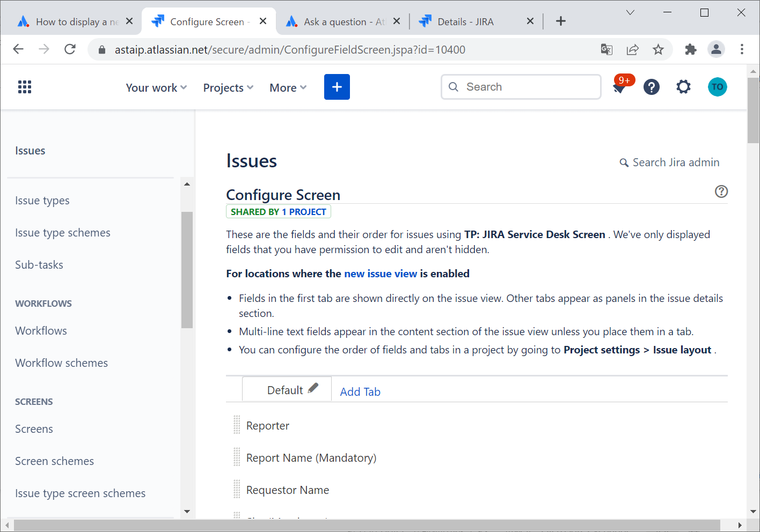The image size is (760, 532).
Task: Open the 'new issue view' link
Action: click(x=381, y=274)
